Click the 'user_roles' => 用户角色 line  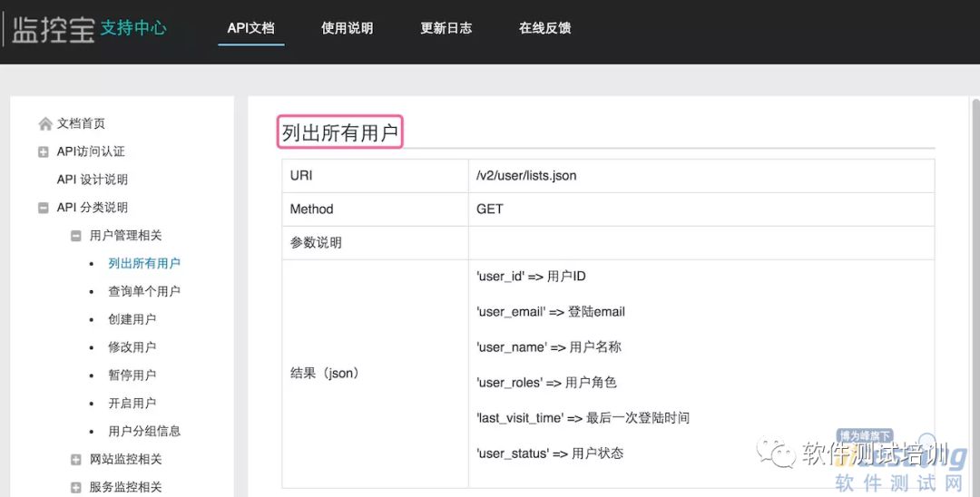[546, 383]
